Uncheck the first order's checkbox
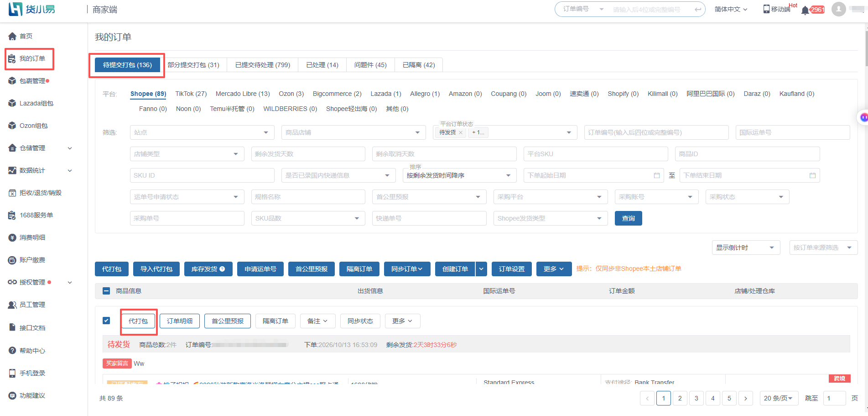 coord(106,321)
